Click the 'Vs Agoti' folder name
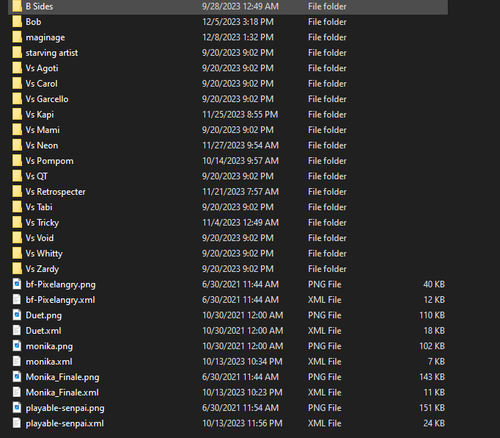Screen dimensions: 500x438 42,68
